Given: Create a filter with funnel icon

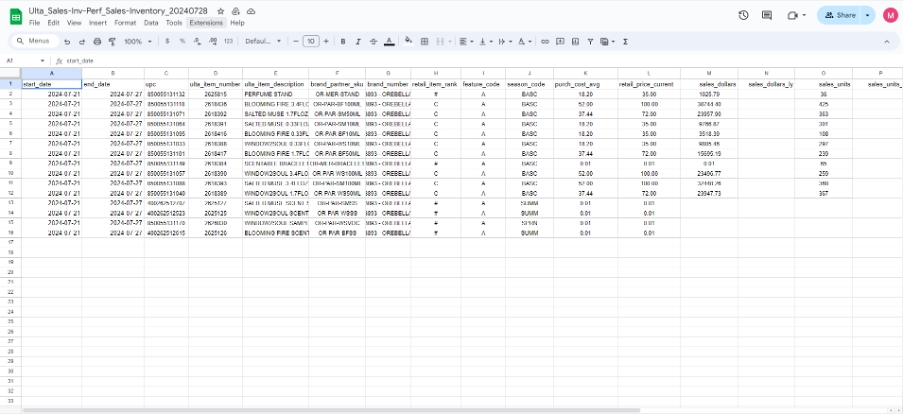Looking at the screenshot, I should pos(590,41).
